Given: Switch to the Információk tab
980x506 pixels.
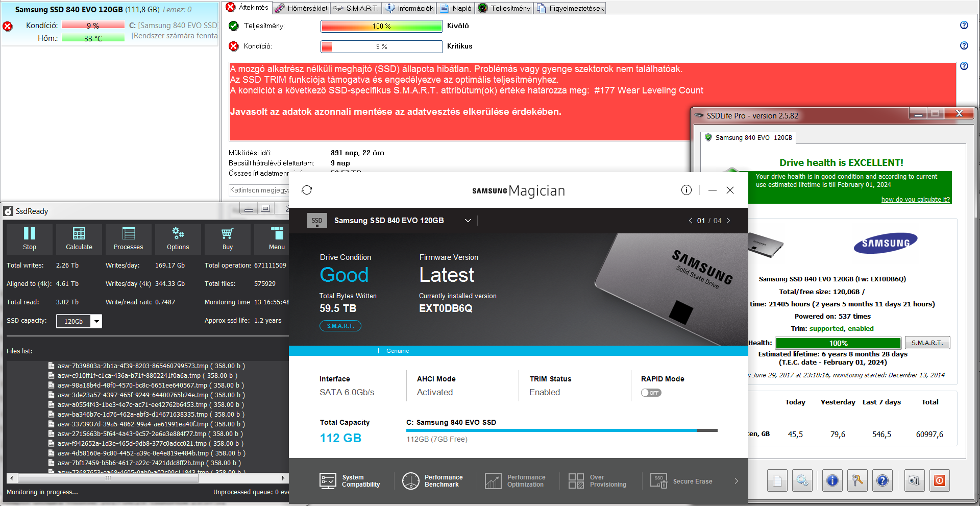Looking at the screenshot, I should click(x=409, y=8).
